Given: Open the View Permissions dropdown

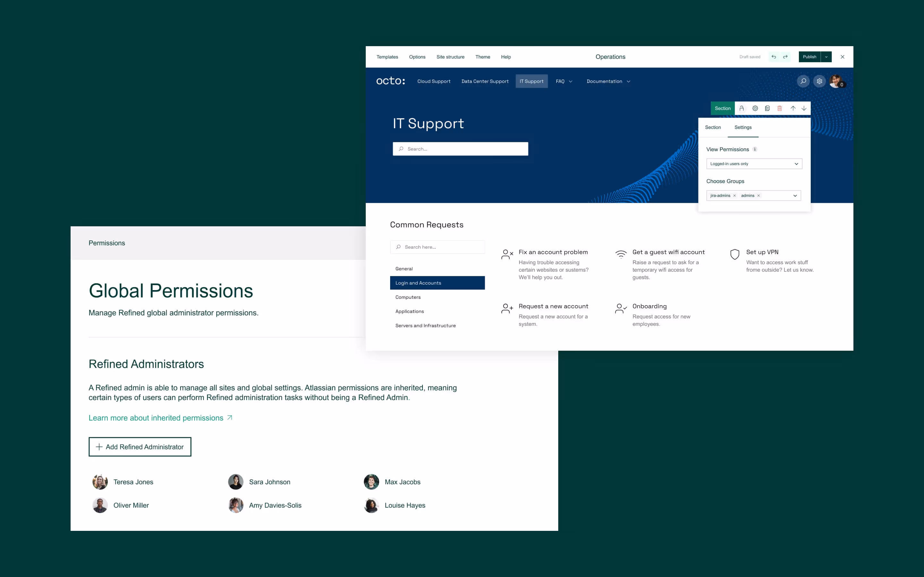Looking at the screenshot, I should pyautogui.click(x=754, y=164).
